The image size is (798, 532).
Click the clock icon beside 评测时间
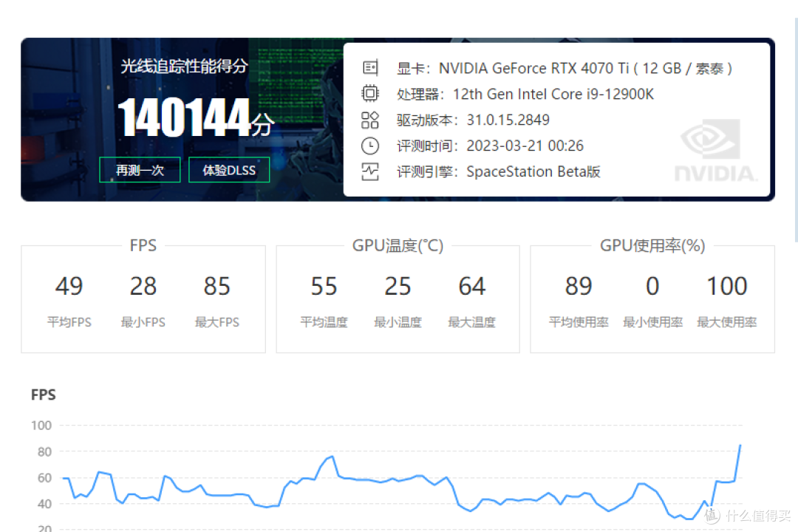(x=370, y=146)
